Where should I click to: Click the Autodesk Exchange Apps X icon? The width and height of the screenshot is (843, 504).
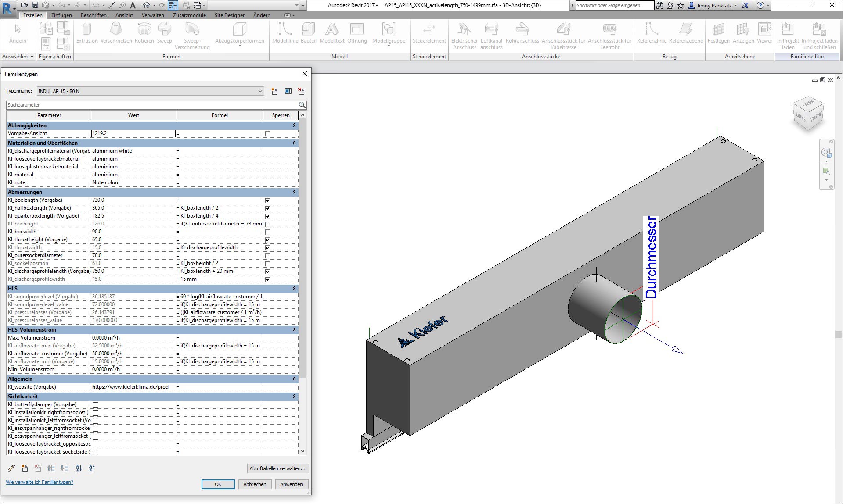click(745, 5)
